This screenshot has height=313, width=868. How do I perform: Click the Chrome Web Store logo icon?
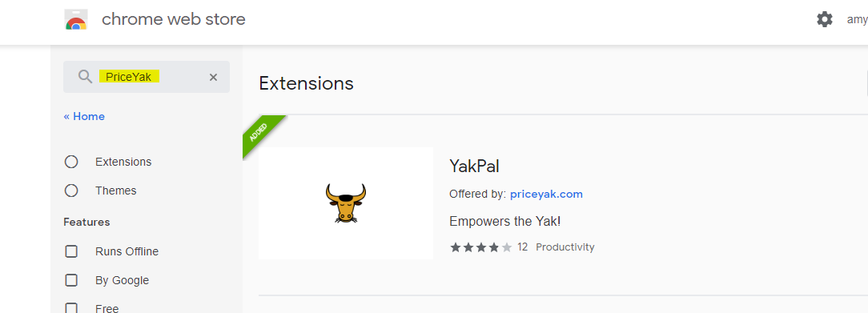point(76,20)
